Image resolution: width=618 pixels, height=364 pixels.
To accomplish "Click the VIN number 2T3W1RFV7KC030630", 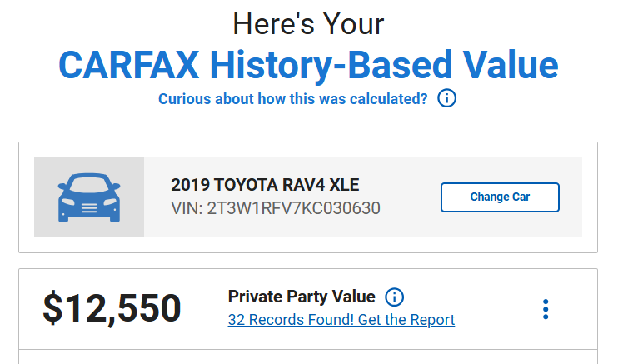I will (294, 208).
